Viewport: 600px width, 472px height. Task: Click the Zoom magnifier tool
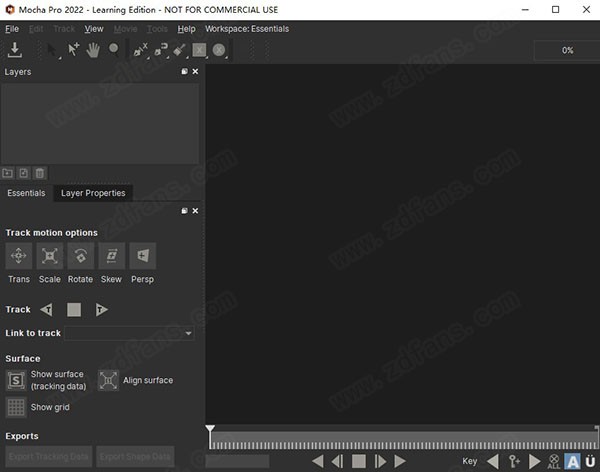coord(114,49)
